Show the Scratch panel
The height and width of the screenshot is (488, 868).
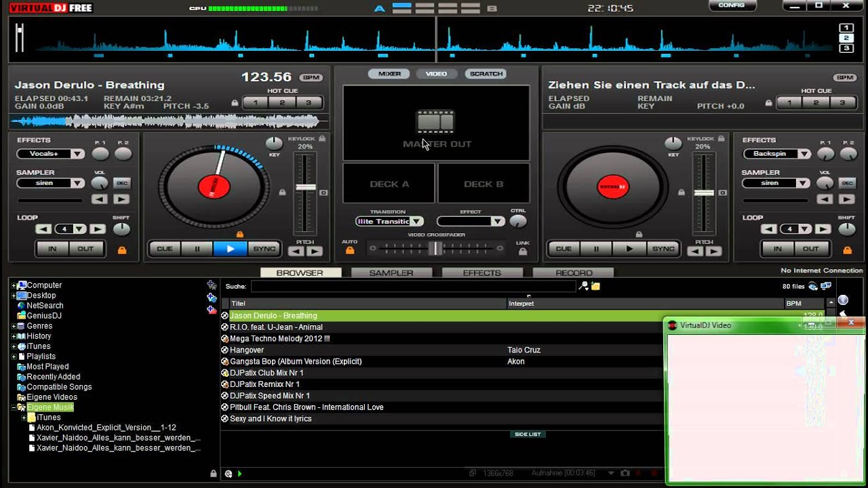(x=486, y=73)
